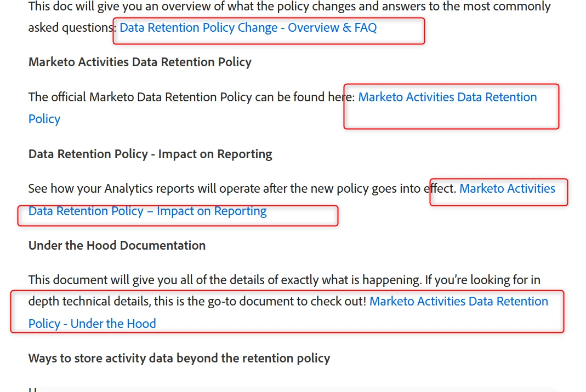Open the Impact on Reporting policy link
This screenshot has height=392, width=586.
[147, 211]
